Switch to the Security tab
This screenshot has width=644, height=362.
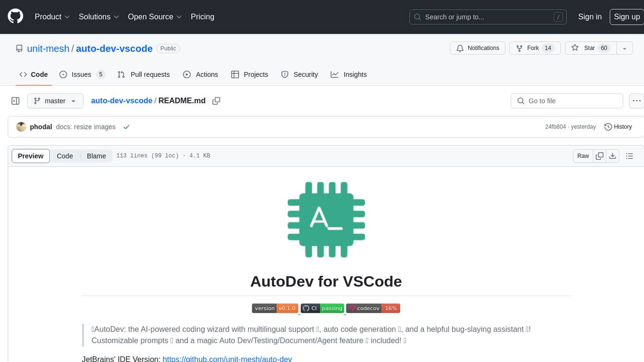(x=299, y=74)
